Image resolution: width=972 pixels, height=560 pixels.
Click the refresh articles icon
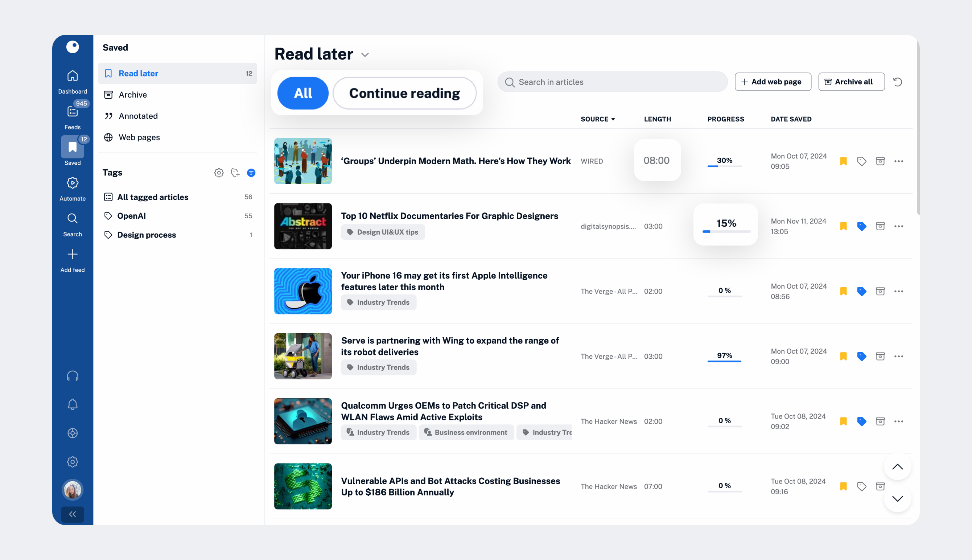click(897, 82)
